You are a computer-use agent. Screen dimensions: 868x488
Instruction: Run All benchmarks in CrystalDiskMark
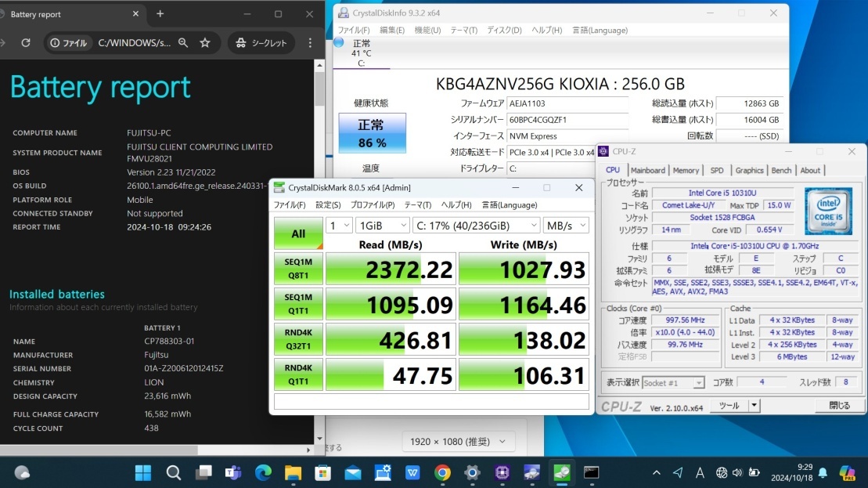pos(298,233)
